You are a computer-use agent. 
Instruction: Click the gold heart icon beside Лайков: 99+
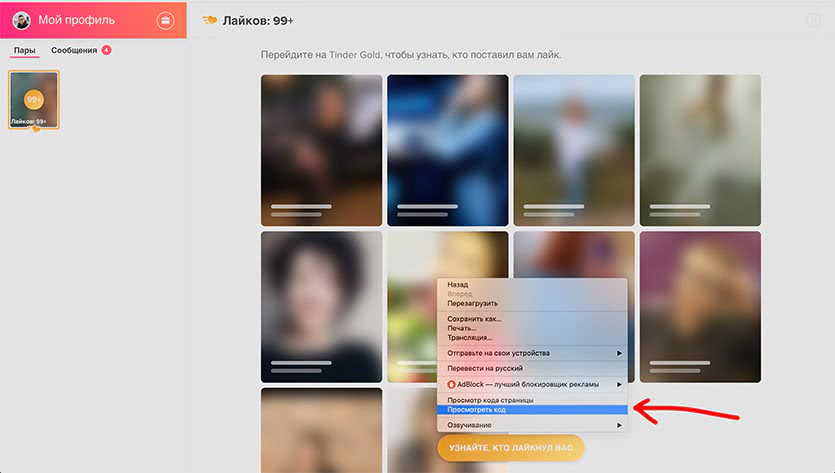[x=209, y=20]
